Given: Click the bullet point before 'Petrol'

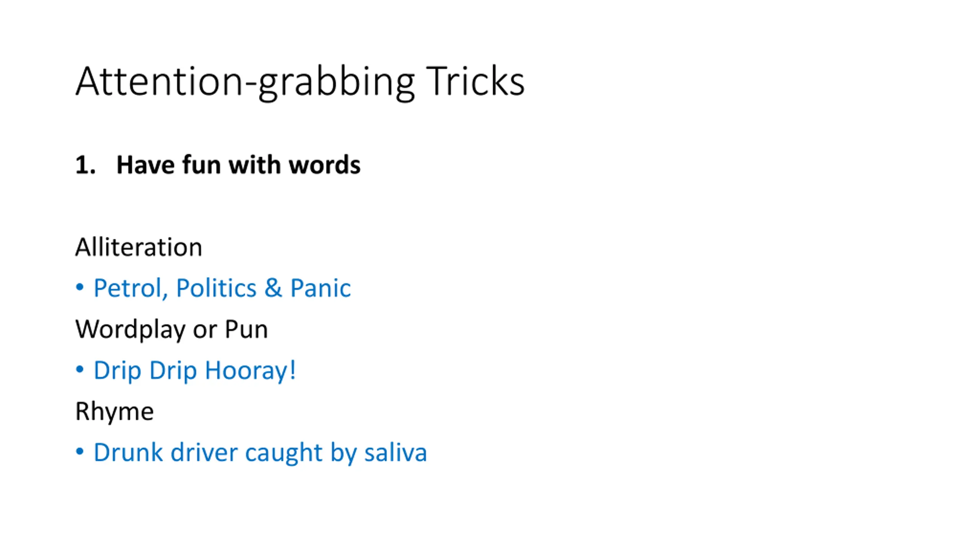Looking at the screenshot, I should point(80,287).
